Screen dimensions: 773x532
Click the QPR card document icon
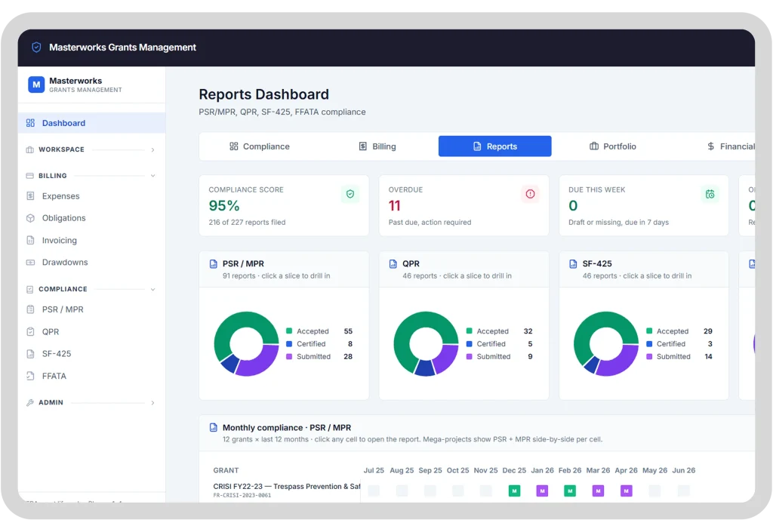(x=393, y=263)
